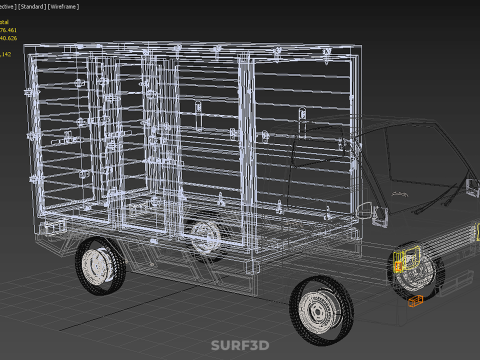The image size is (480, 360).
Task: Open the Standard viewport label menu
Action: pyautogui.click(x=32, y=7)
